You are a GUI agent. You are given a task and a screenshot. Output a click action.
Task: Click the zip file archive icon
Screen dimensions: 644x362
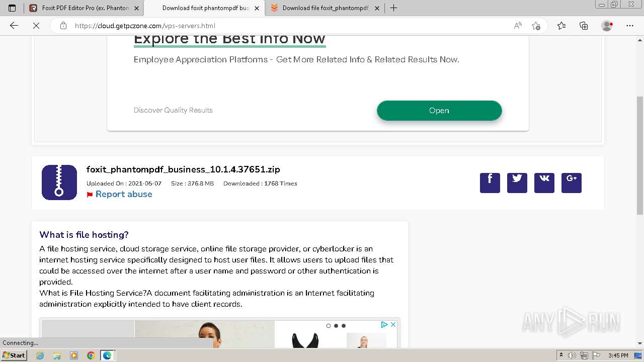pyautogui.click(x=59, y=183)
